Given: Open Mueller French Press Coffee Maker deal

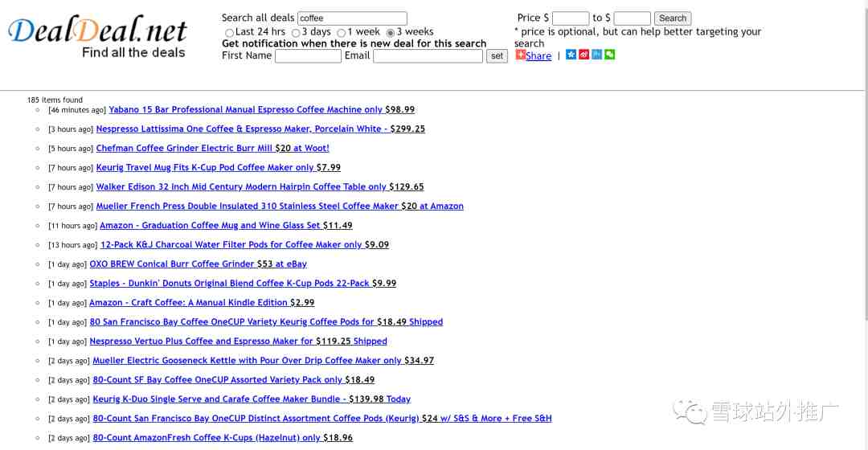Looking at the screenshot, I should 280,206.
